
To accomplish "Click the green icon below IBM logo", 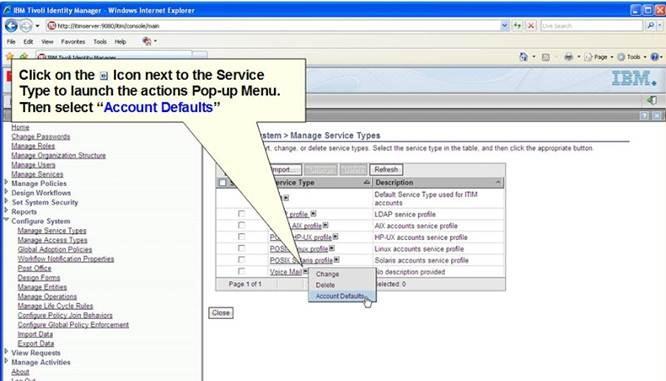I will [x=652, y=101].
